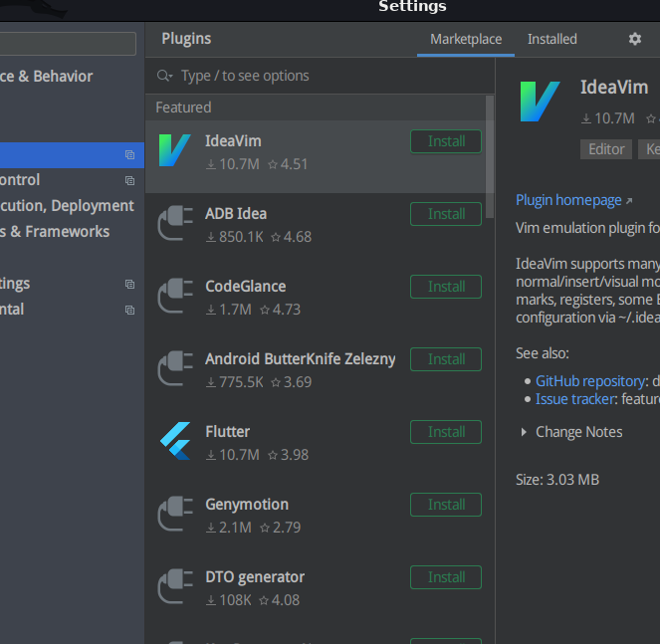Focus the settings search box in sidebar
The width and height of the screenshot is (660, 644).
pyautogui.click(x=68, y=44)
